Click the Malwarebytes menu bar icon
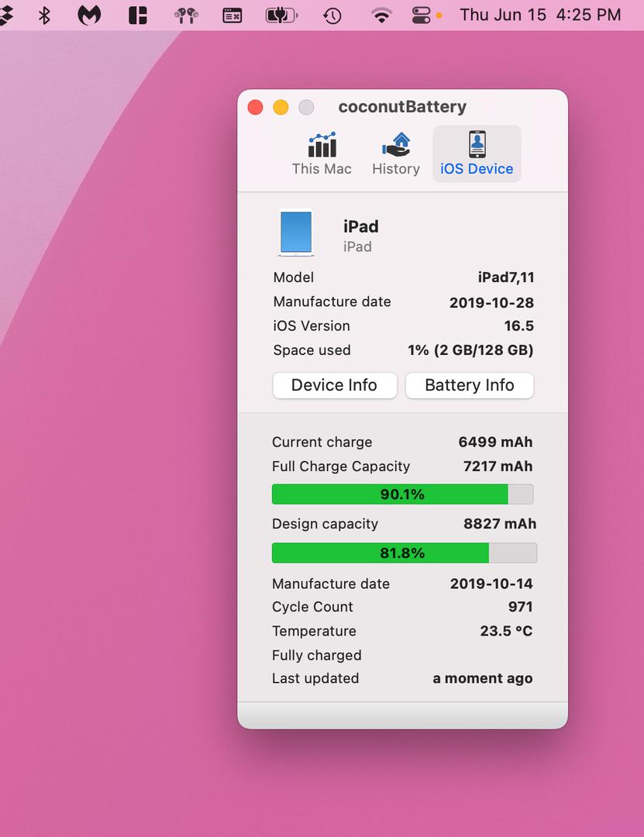644x837 pixels. click(x=89, y=15)
